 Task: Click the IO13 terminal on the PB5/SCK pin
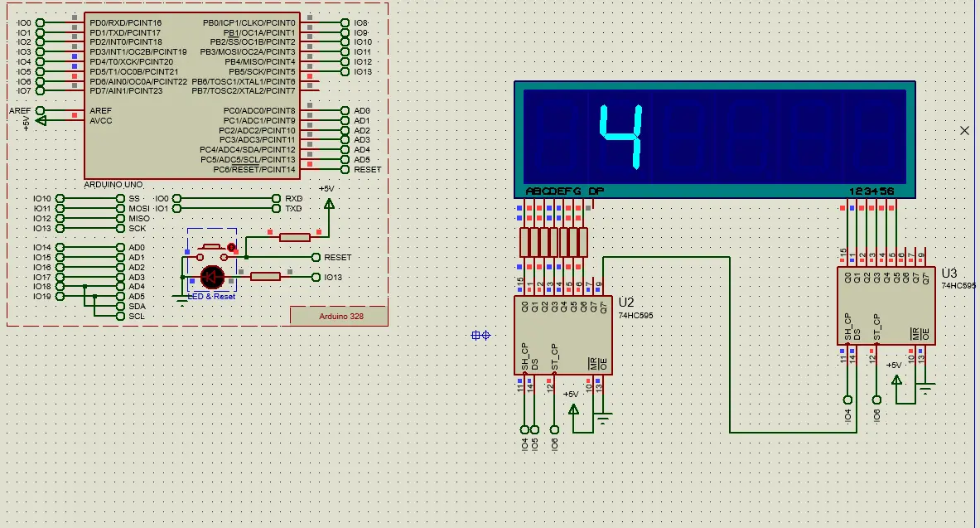(345, 71)
